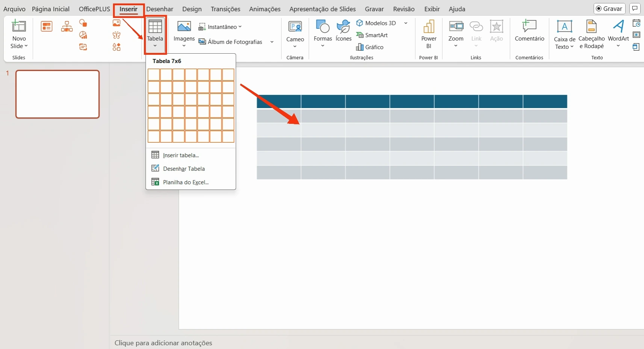Click the object insert icon
This screenshot has width=644, height=349.
click(636, 47)
